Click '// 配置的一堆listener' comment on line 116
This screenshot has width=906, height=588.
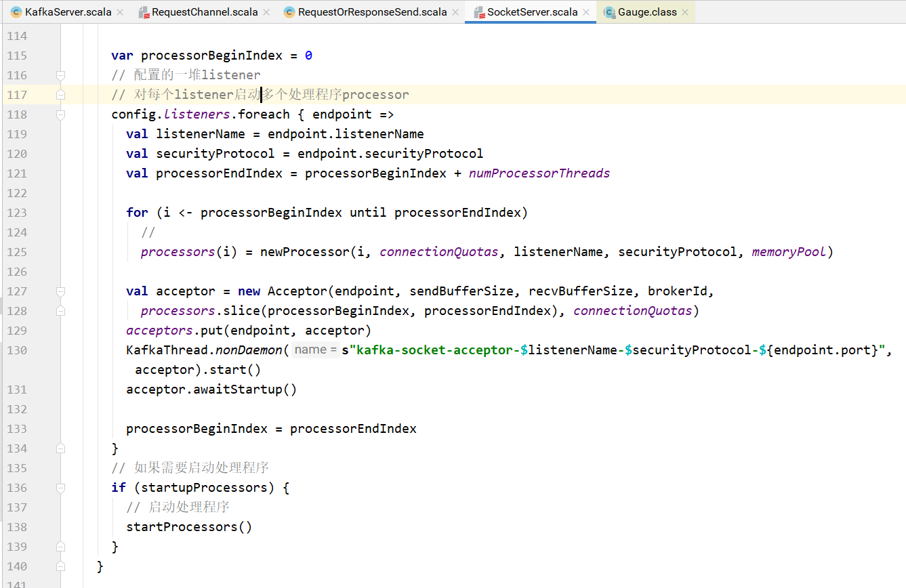click(186, 75)
